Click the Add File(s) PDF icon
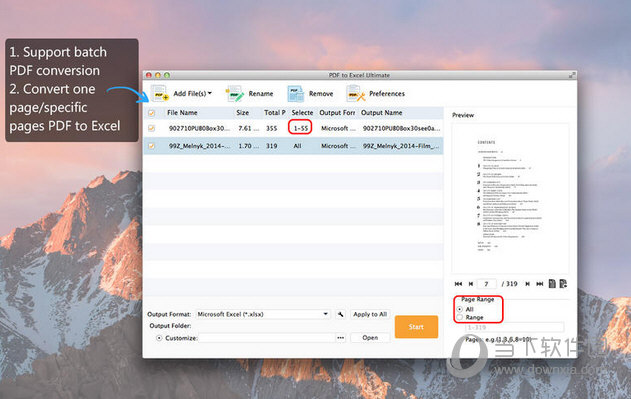Image resolution: width=631 pixels, height=399 pixels. point(160,94)
